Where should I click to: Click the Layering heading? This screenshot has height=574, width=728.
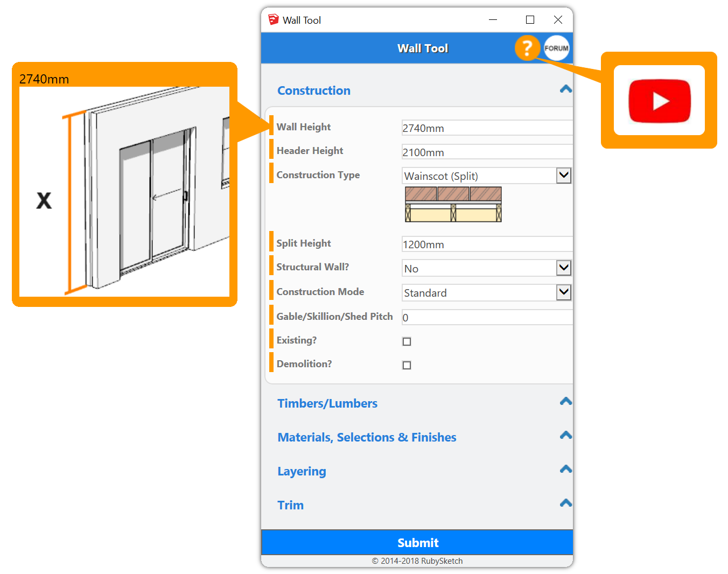[302, 471]
